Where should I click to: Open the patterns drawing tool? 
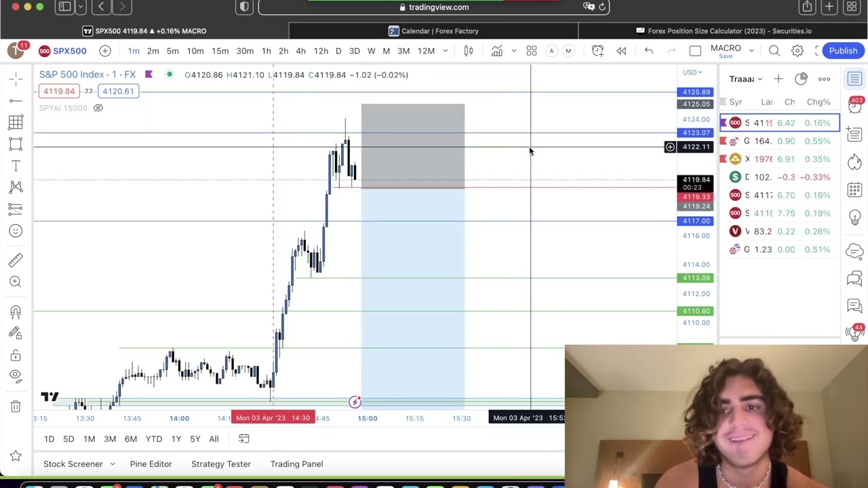(16, 187)
